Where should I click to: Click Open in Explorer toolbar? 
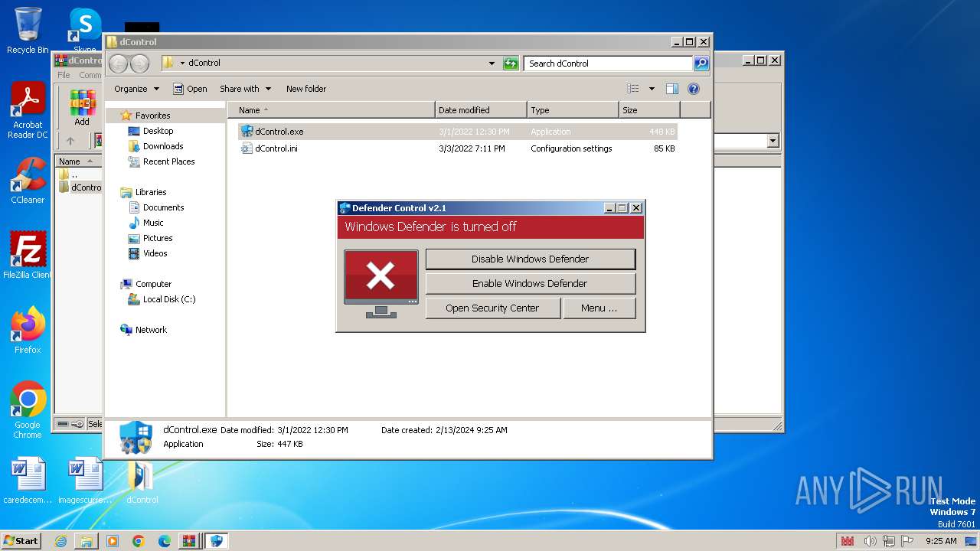[190, 89]
